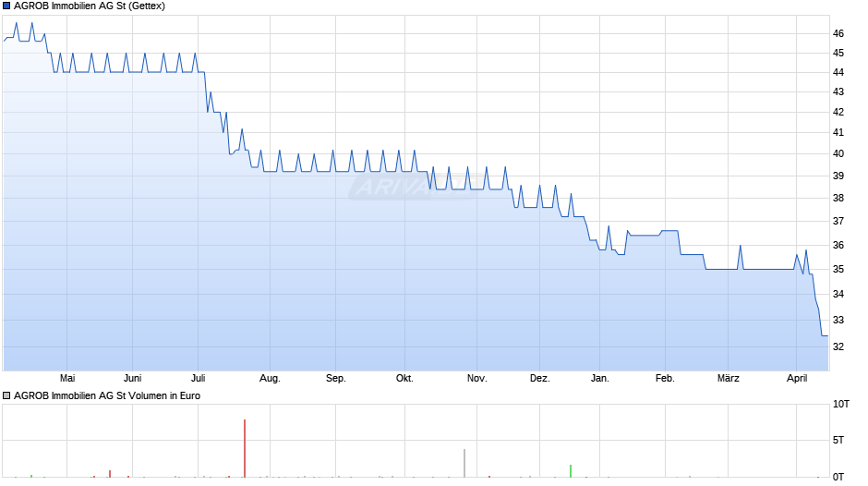
Task: Click the 'Okt.' month label
Action: click(404, 378)
